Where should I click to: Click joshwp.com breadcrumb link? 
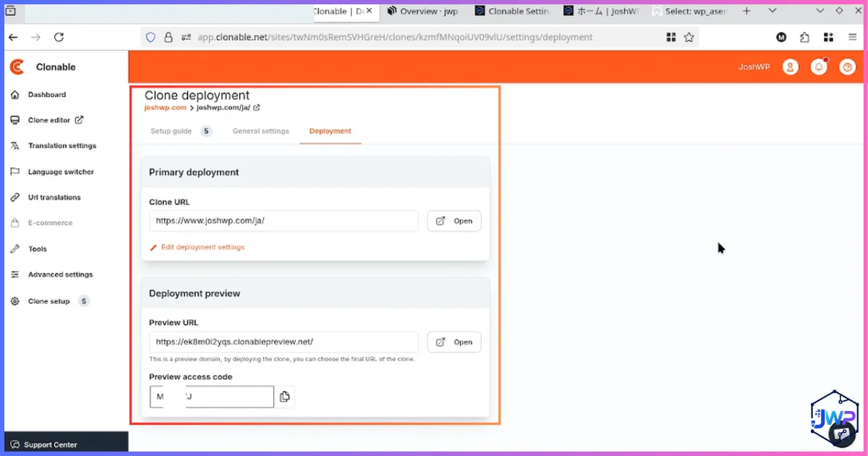[x=166, y=107]
